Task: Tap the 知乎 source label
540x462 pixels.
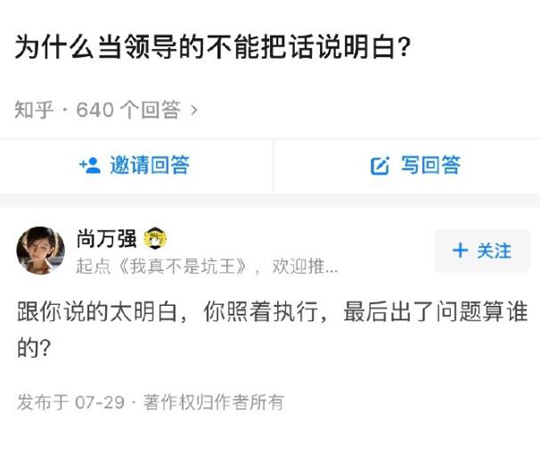Action: pos(34,110)
